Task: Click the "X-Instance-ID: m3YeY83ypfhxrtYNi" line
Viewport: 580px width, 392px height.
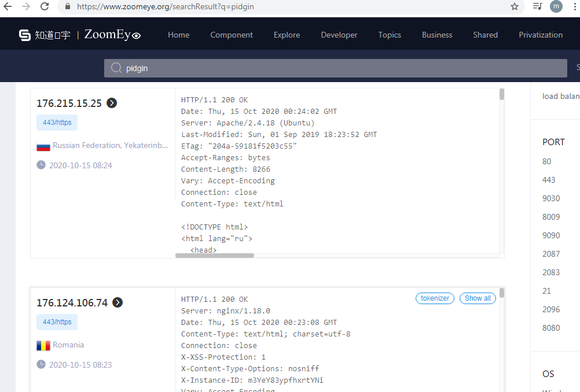Action: pyautogui.click(x=252, y=380)
